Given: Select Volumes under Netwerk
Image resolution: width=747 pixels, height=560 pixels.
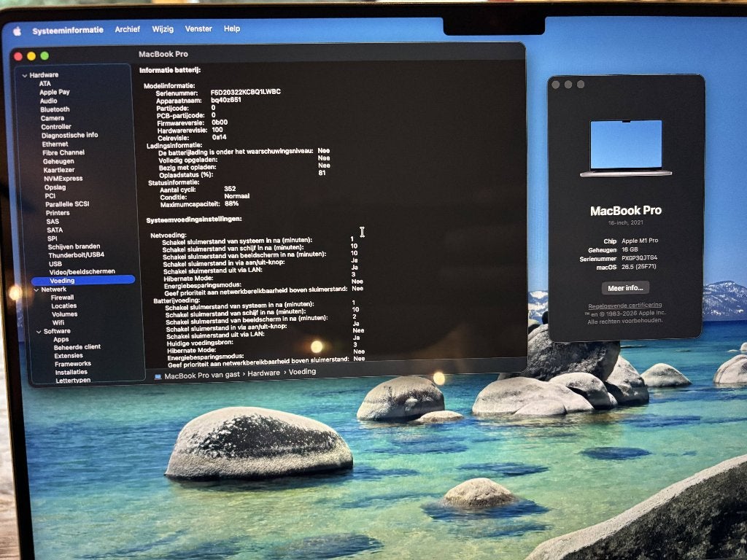Looking at the screenshot, I should click(64, 314).
